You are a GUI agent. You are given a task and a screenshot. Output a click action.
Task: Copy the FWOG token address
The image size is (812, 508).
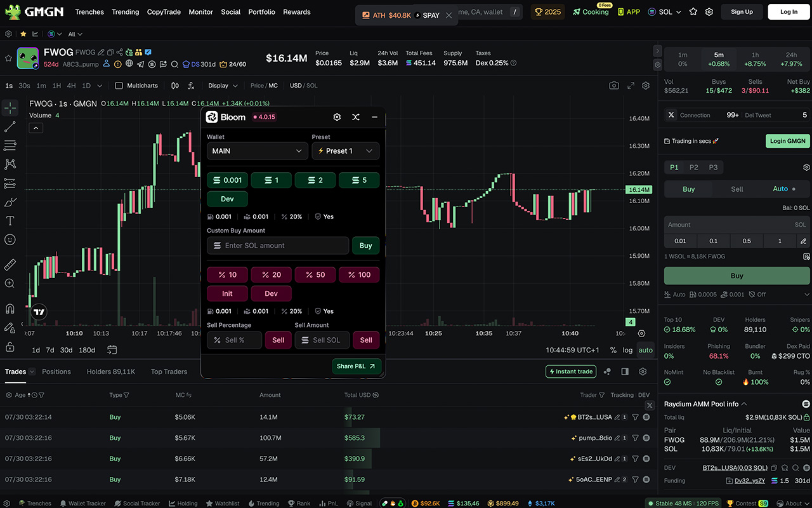point(110,53)
